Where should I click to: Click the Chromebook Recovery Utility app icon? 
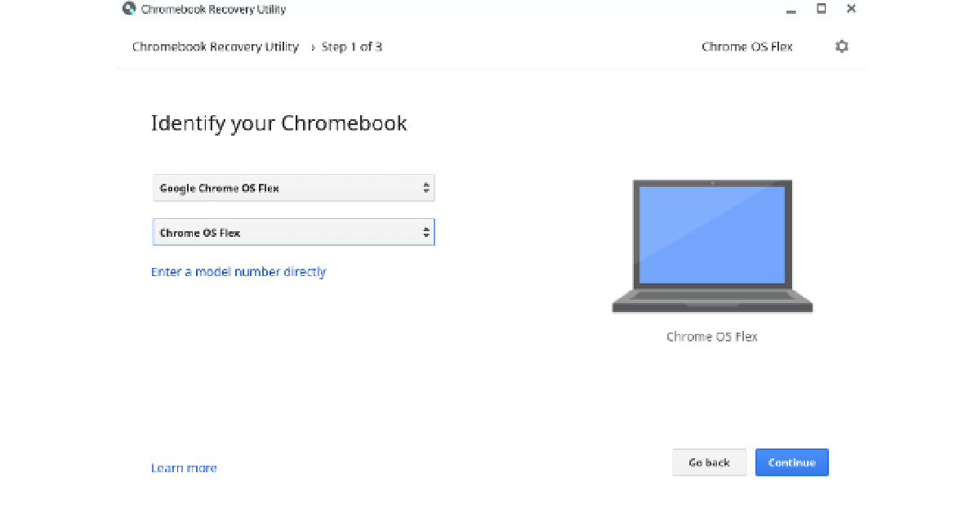129,9
